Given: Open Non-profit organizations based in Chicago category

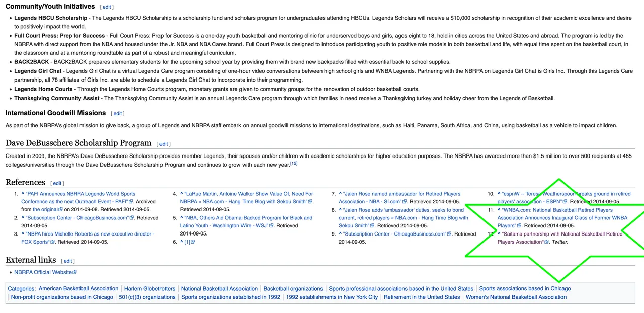Looking at the screenshot, I should (x=62, y=297).
